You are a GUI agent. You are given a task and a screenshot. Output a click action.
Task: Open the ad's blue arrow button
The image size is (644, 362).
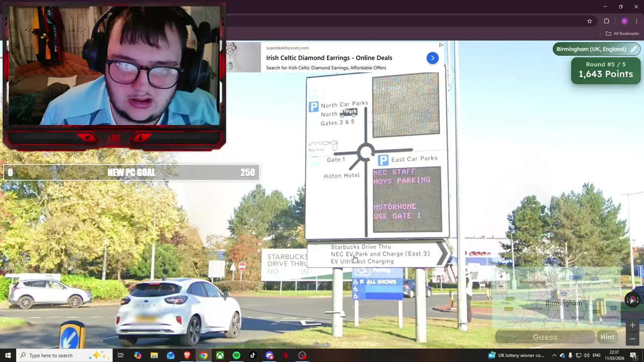(x=433, y=58)
